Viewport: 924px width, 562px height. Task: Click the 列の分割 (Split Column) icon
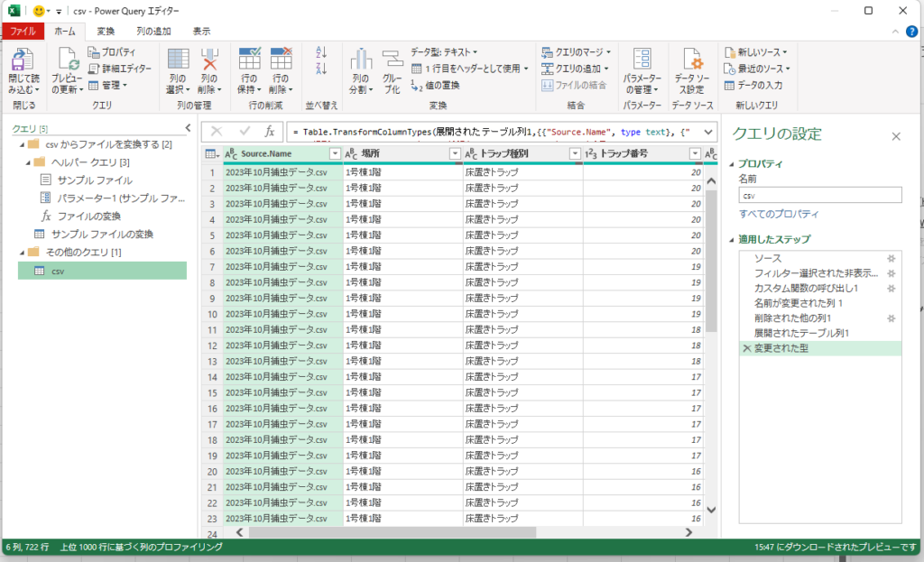point(361,61)
